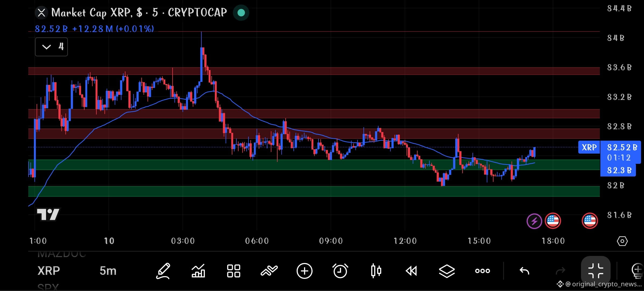Open symbol search from the XRP button
This screenshot has width=644, height=291.
[x=49, y=271]
